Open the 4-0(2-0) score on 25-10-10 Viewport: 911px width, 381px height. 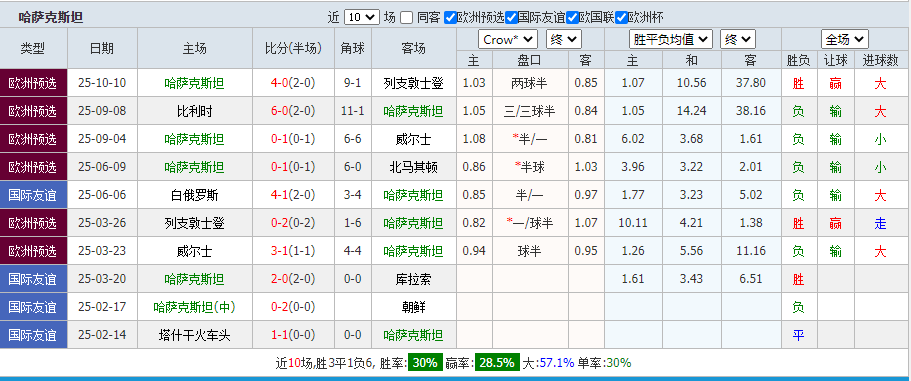[293, 83]
